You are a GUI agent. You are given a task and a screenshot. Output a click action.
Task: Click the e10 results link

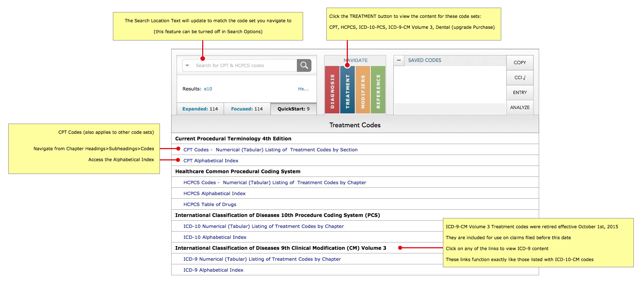pyautogui.click(x=208, y=89)
